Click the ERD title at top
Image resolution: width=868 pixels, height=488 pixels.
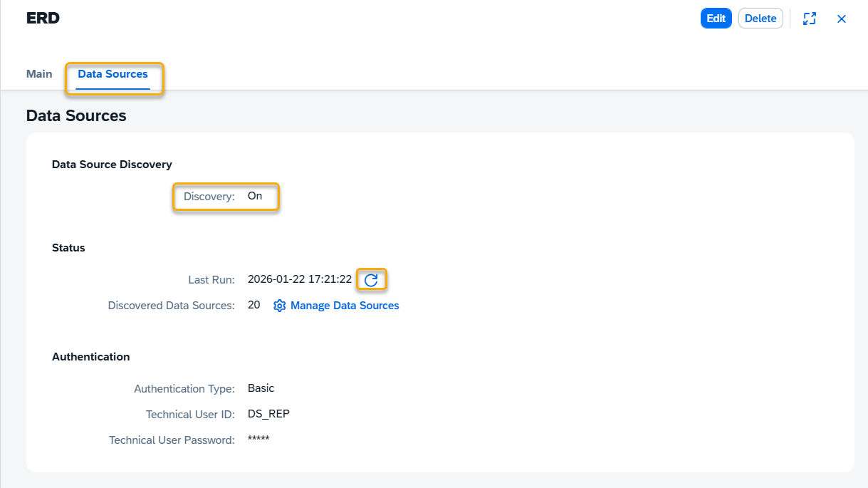pyautogui.click(x=43, y=19)
